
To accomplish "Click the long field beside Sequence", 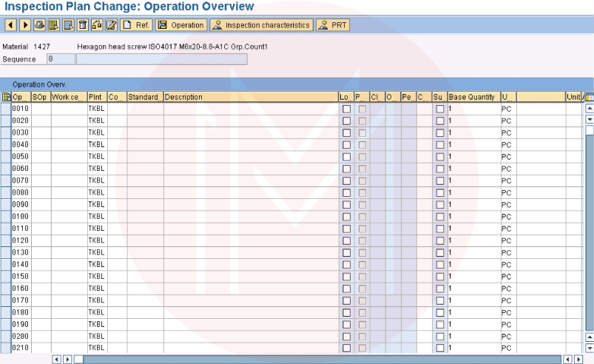I will coord(162,59).
